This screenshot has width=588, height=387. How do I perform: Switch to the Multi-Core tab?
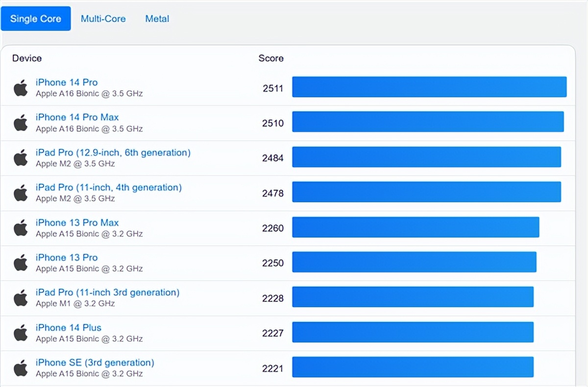point(103,19)
